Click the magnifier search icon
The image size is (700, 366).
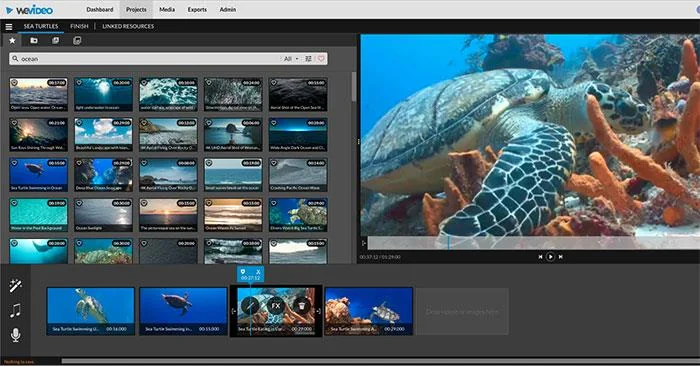tap(15, 58)
